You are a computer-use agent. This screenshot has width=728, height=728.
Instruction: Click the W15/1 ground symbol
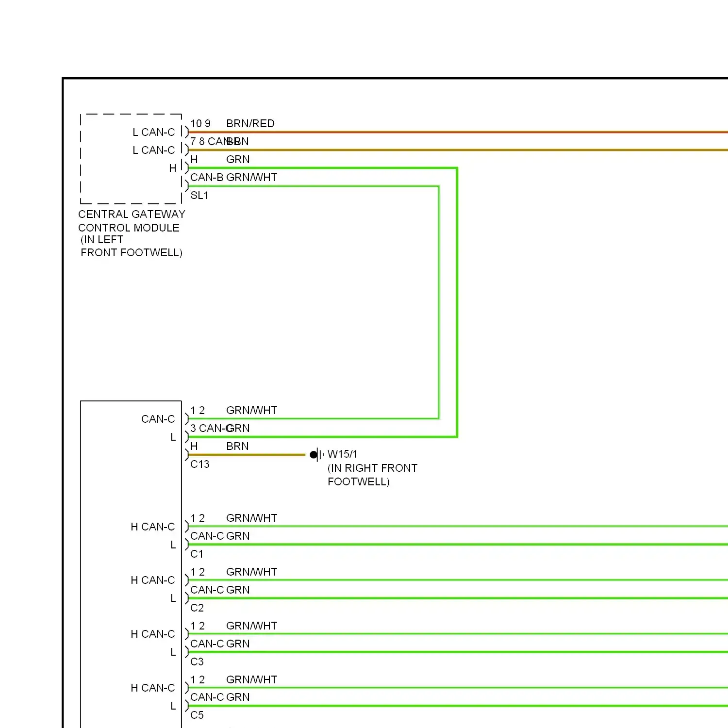pyautogui.click(x=317, y=455)
